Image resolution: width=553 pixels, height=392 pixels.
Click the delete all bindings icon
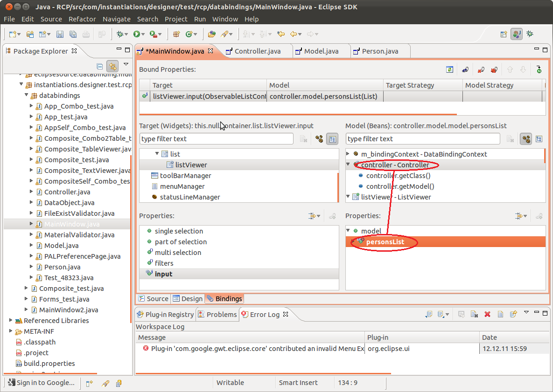point(494,70)
